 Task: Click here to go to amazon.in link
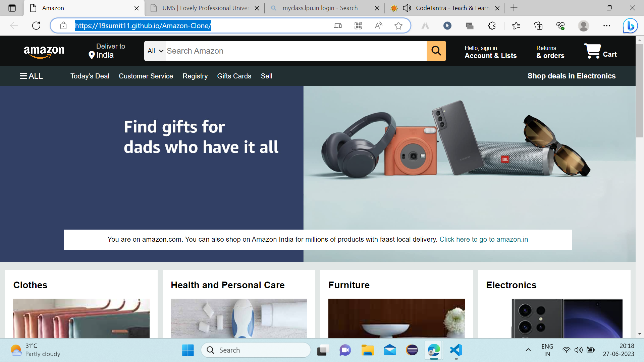point(484,239)
